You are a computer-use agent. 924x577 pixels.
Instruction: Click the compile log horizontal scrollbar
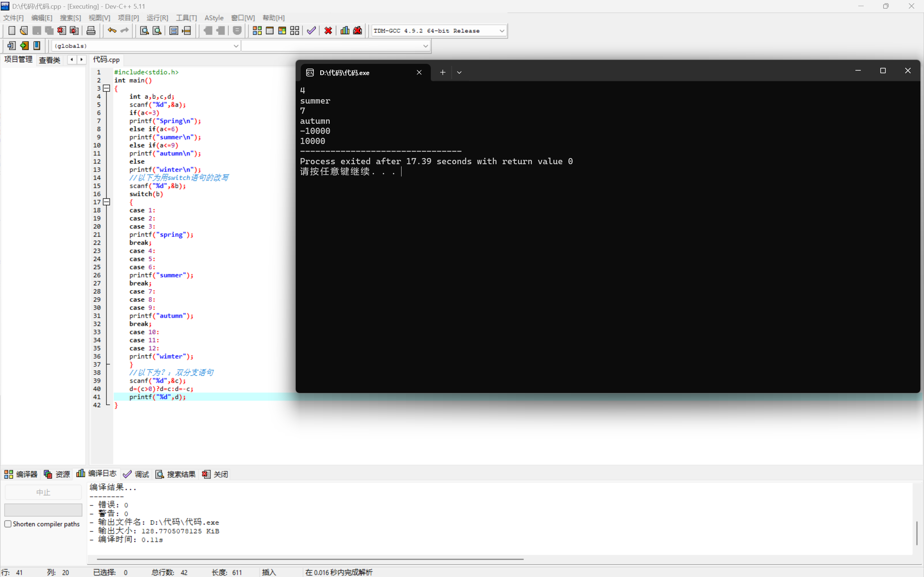pos(305,559)
